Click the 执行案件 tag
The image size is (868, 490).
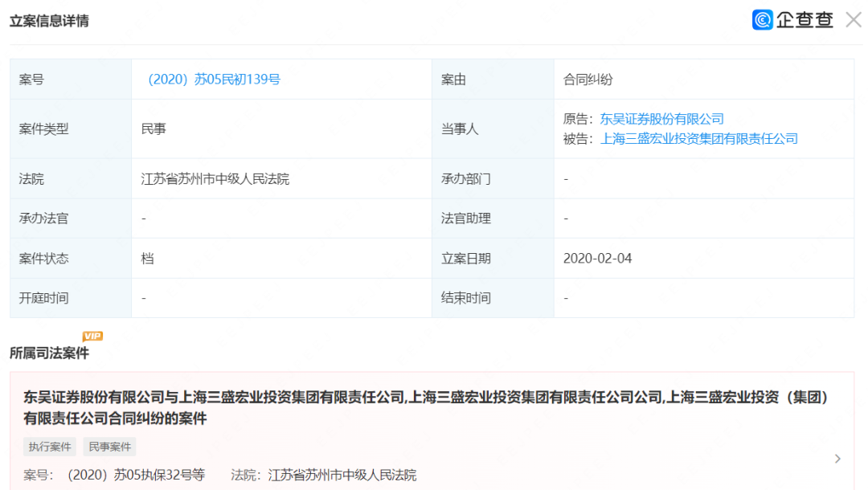pos(50,447)
